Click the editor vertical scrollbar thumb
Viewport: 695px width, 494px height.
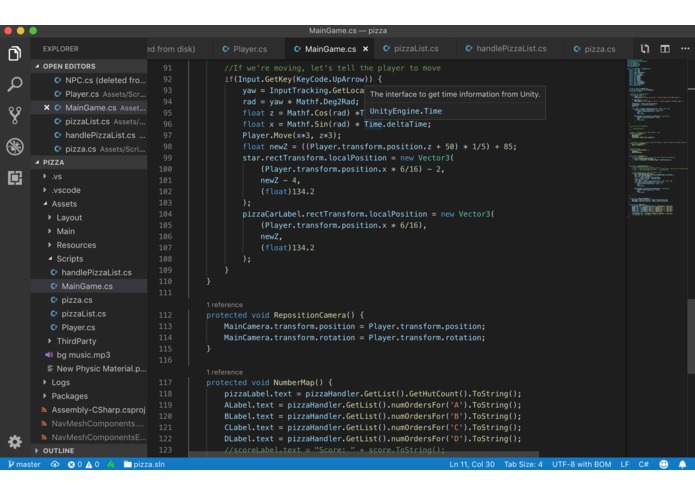tap(691, 337)
